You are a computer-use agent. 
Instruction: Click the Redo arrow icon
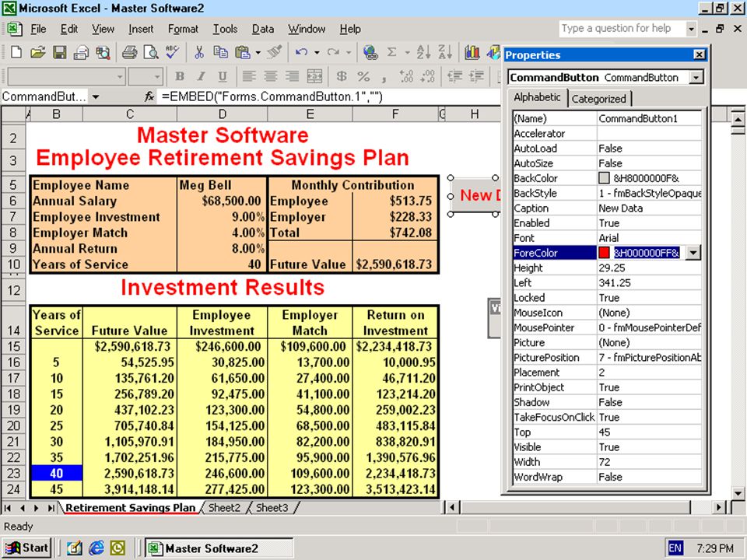coord(333,52)
